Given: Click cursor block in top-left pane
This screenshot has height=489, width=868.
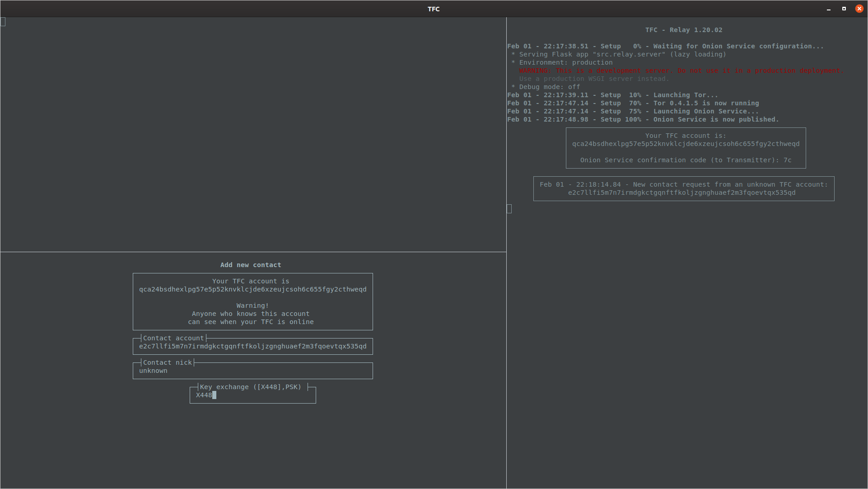Looking at the screenshot, I should tap(3, 22).
